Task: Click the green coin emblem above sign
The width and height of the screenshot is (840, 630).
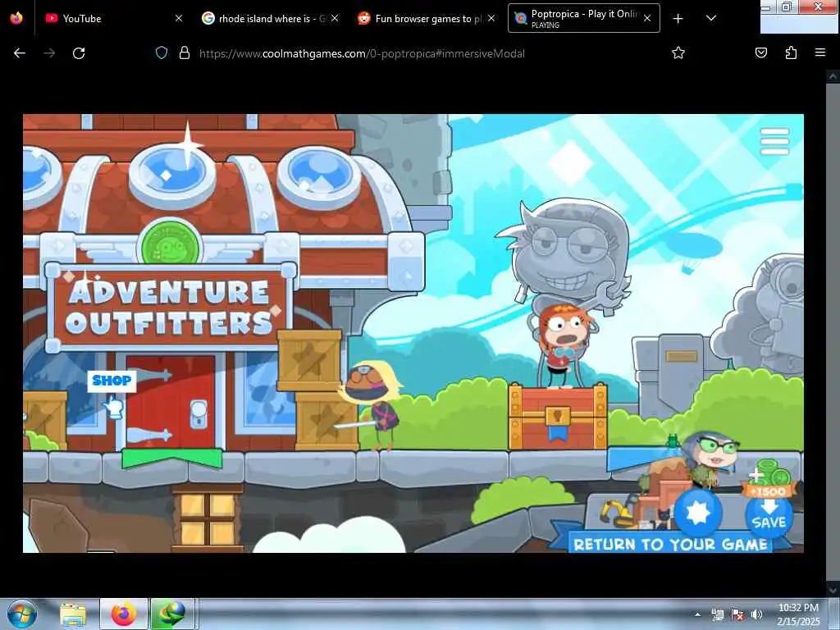Action: tap(170, 244)
